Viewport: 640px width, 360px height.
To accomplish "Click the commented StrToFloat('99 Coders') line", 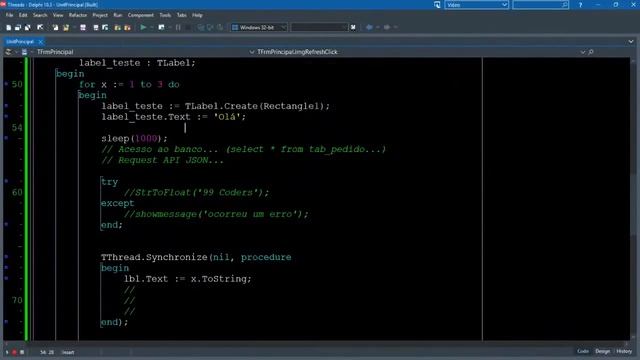I will click(196, 192).
